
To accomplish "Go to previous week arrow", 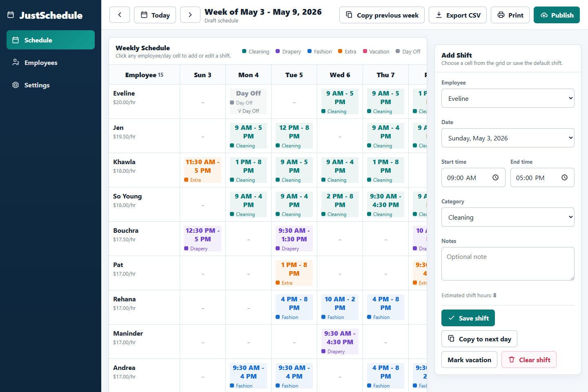I will coord(120,15).
